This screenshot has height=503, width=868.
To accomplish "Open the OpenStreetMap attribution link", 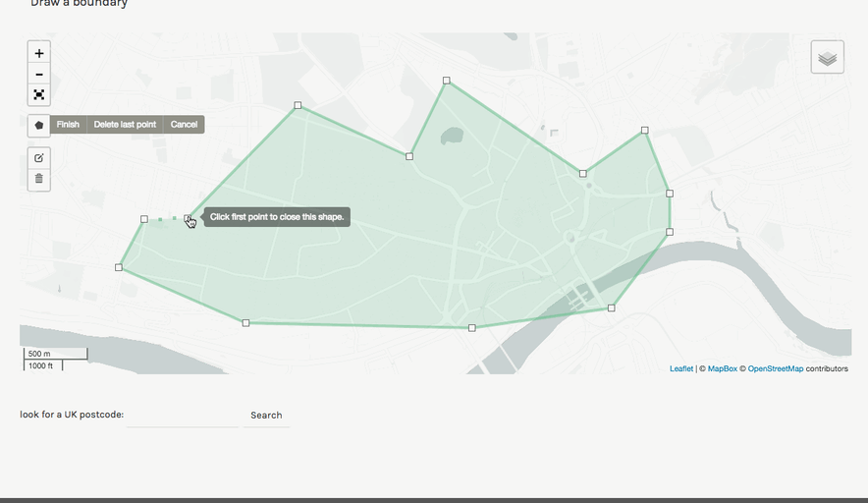I will pos(775,369).
